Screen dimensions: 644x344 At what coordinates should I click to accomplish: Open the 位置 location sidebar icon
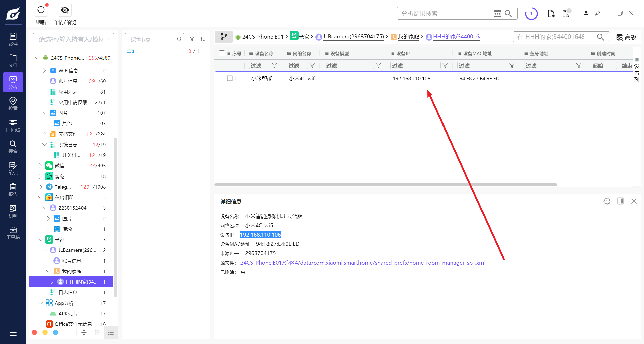(13, 104)
